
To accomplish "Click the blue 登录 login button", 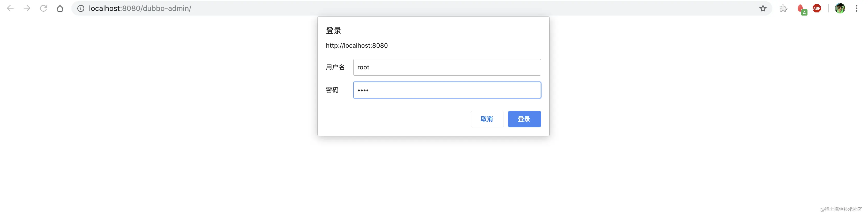I will click(x=524, y=119).
